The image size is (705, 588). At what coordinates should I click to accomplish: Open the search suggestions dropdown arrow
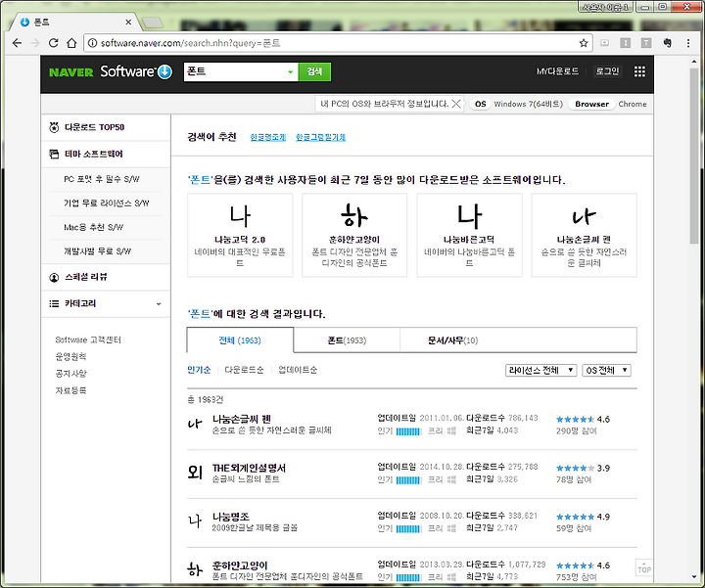pyautogui.click(x=291, y=71)
